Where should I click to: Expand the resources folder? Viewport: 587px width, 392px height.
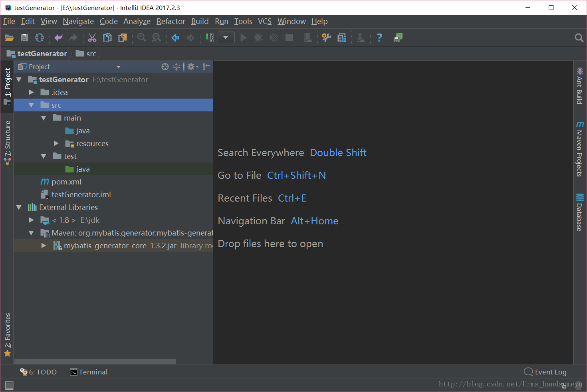(x=56, y=143)
